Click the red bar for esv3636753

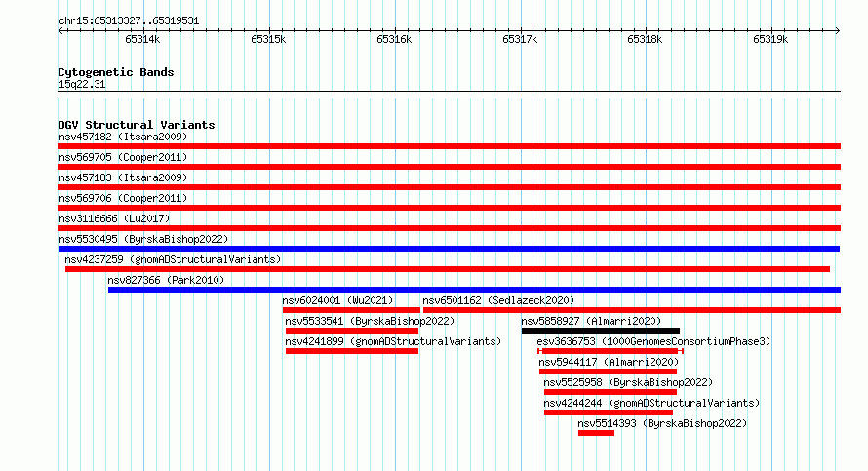click(611, 351)
